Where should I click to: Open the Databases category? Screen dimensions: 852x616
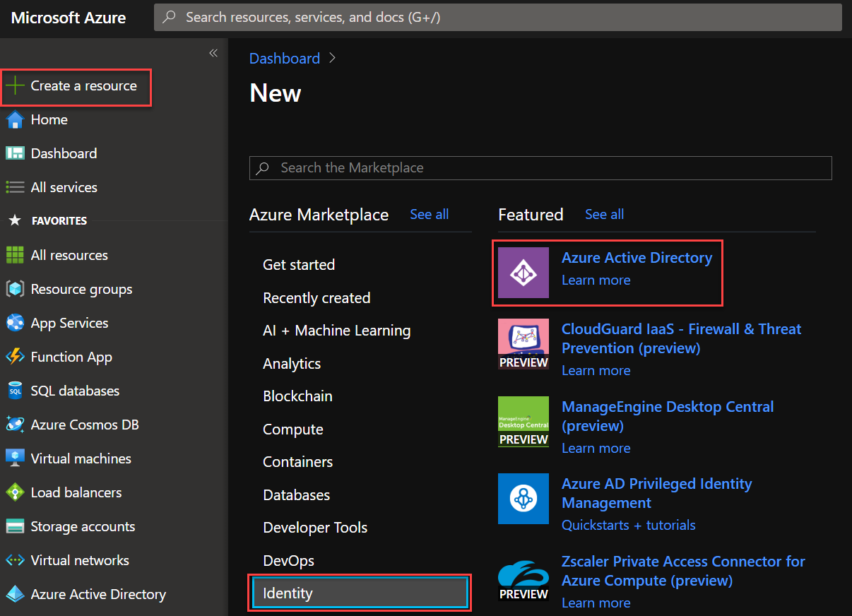coord(297,495)
